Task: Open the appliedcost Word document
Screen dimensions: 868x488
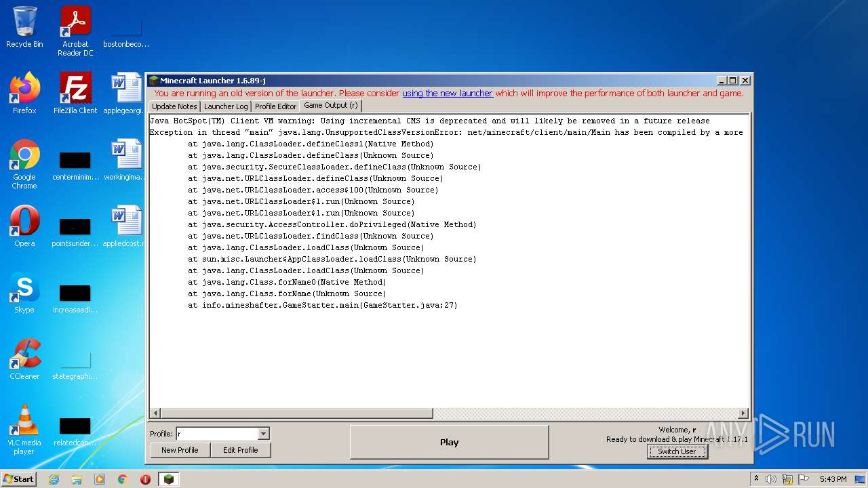Action: point(126,226)
